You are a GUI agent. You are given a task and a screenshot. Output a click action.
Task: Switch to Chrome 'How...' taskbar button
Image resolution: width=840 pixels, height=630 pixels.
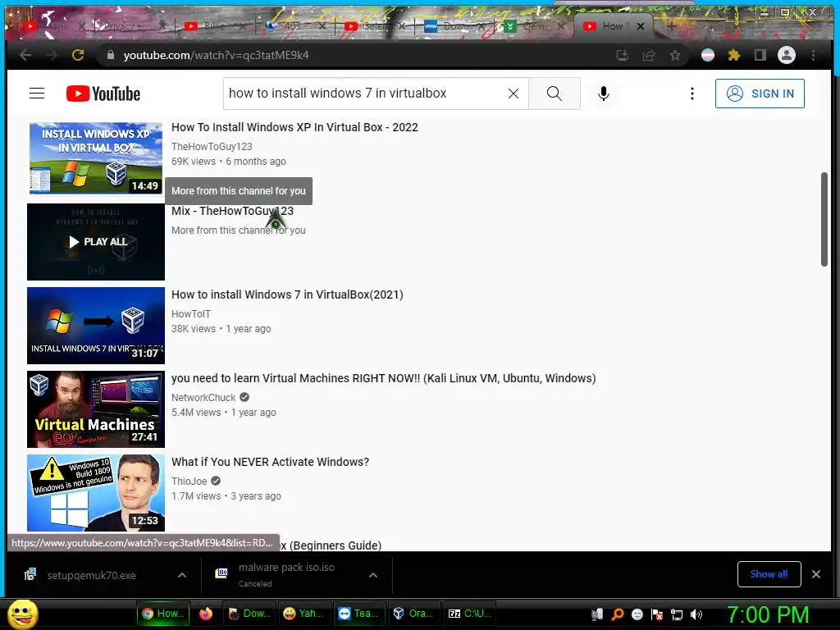click(x=164, y=614)
